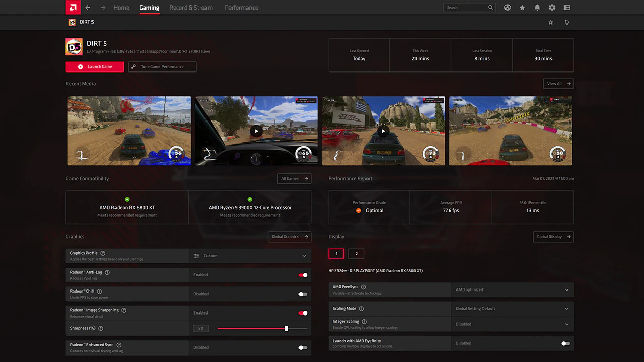Image resolution: width=644 pixels, height=362 pixels.
Task: Play the second recent media clip
Action: 256,131
